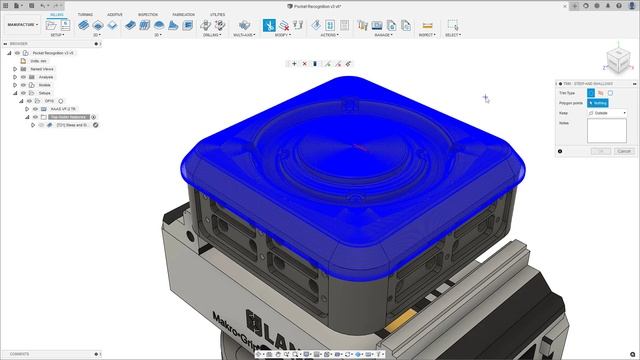Click the Select tool icon
The image size is (640, 360).
point(453,25)
